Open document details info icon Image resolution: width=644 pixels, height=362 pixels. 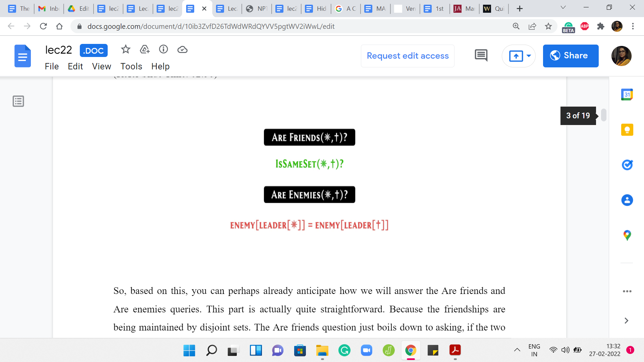click(x=163, y=50)
